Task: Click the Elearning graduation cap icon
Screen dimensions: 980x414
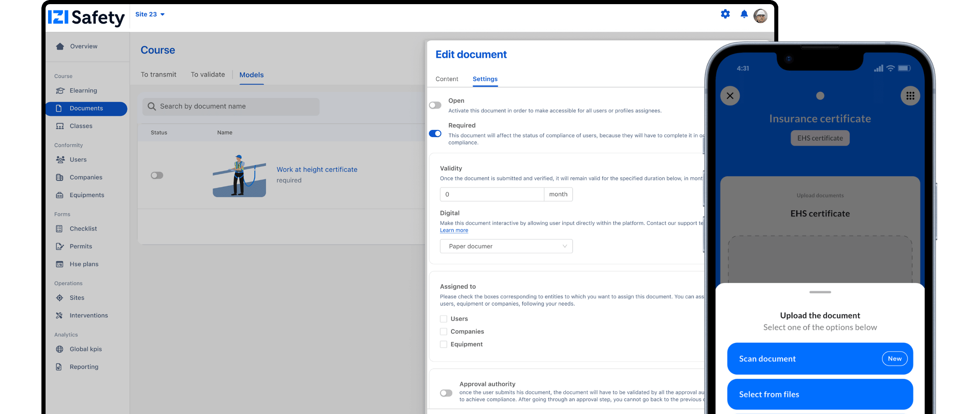Action: pos(60,91)
